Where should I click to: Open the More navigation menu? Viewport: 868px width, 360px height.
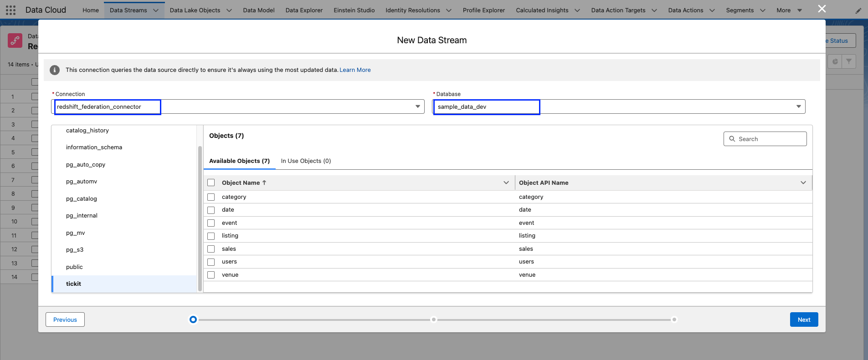[x=789, y=10]
